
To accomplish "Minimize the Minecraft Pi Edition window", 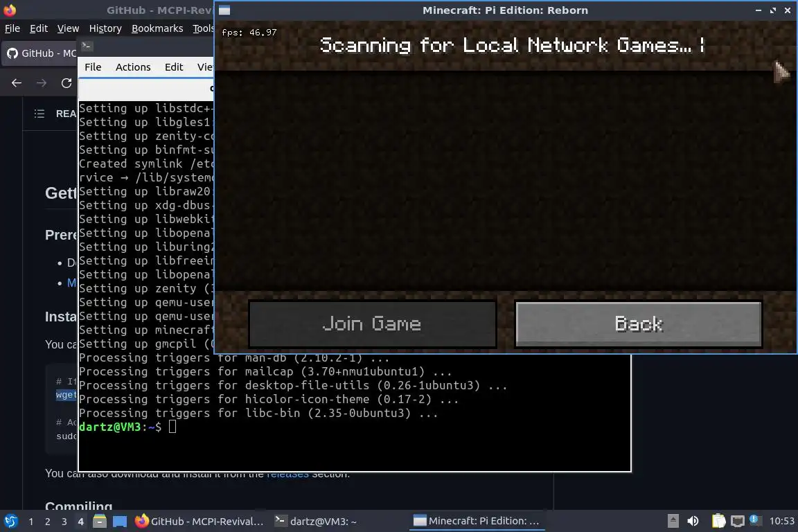I will [759, 10].
